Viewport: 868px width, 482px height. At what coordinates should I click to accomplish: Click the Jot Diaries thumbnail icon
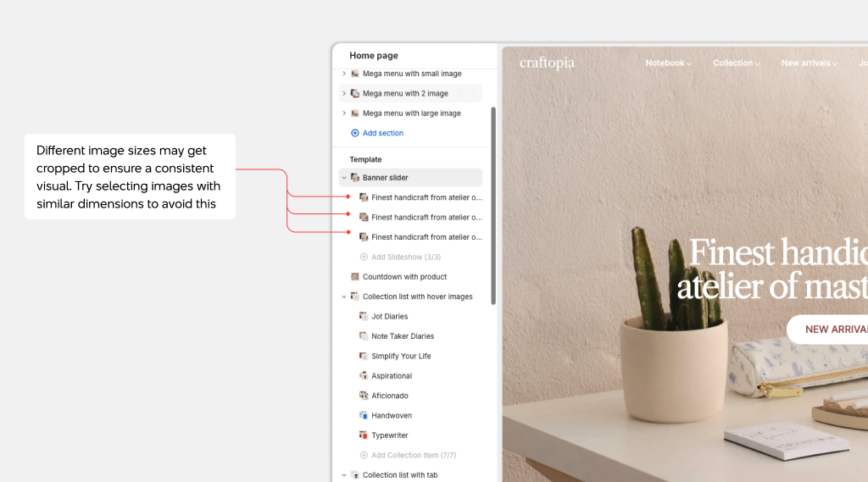tap(364, 317)
